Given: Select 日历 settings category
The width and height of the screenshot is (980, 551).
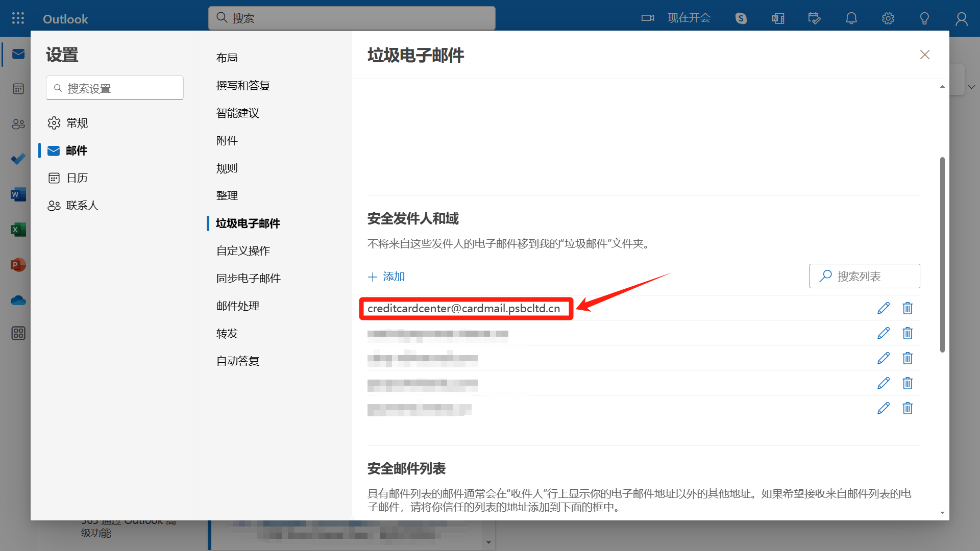Looking at the screenshot, I should pyautogui.click(x=67, y=178).
